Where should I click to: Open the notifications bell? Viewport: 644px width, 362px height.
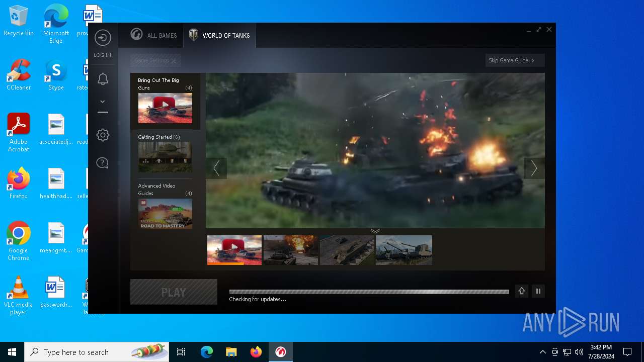[103, 79]
